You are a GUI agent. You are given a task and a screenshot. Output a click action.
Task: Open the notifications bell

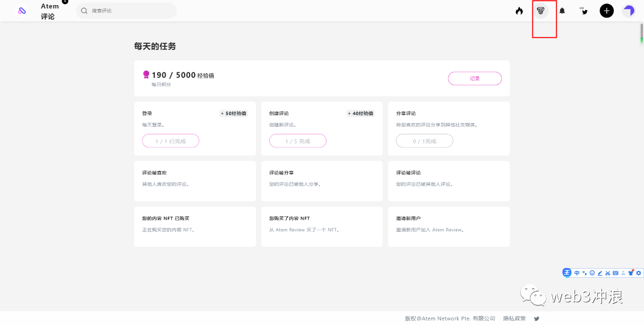(x=562, y=11)
